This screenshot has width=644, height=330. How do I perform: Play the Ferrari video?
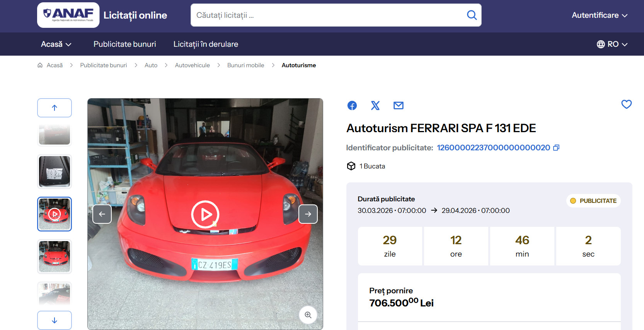(205, 214)
